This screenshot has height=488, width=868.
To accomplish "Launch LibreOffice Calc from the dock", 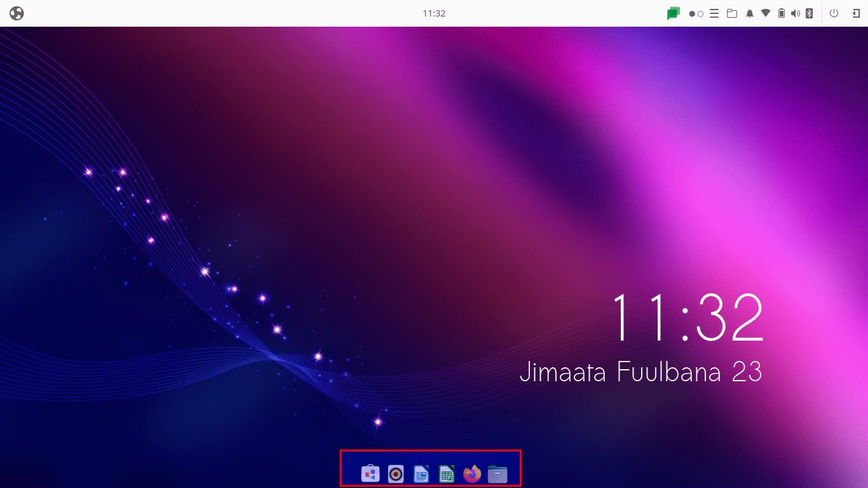I will coord(447,474).
